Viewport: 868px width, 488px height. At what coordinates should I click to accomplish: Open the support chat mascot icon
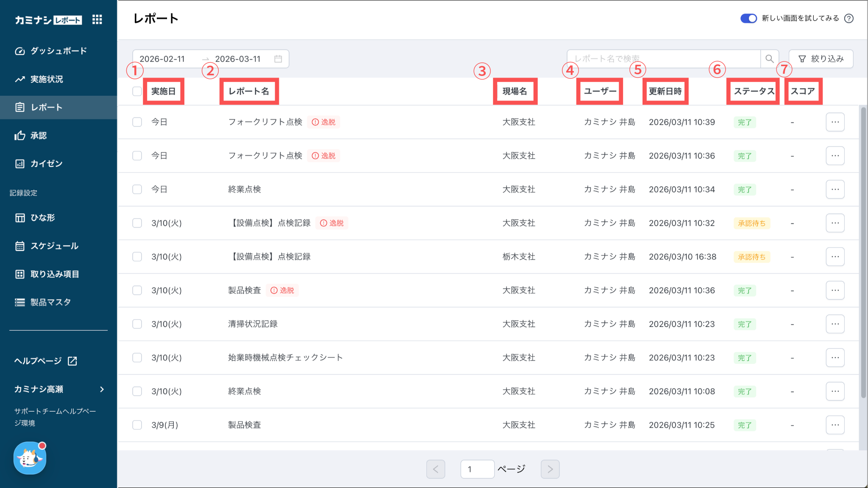coord(30,458)
